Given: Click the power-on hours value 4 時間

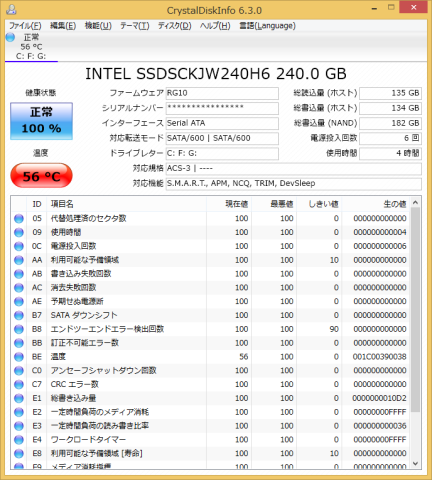Looking at the screenshot, I should pyautogui.click(x=390, y=153).
